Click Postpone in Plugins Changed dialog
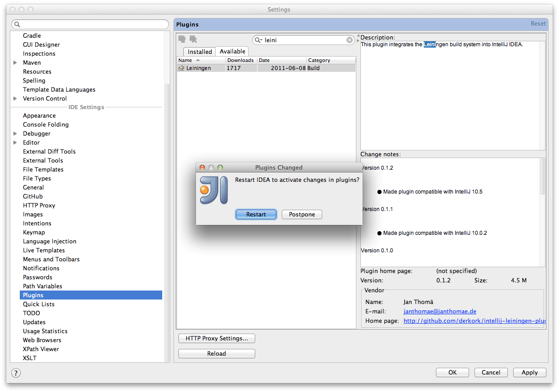The width and height of the screenshot is (559, 392). pyautogui.click(x=302, y=215)
